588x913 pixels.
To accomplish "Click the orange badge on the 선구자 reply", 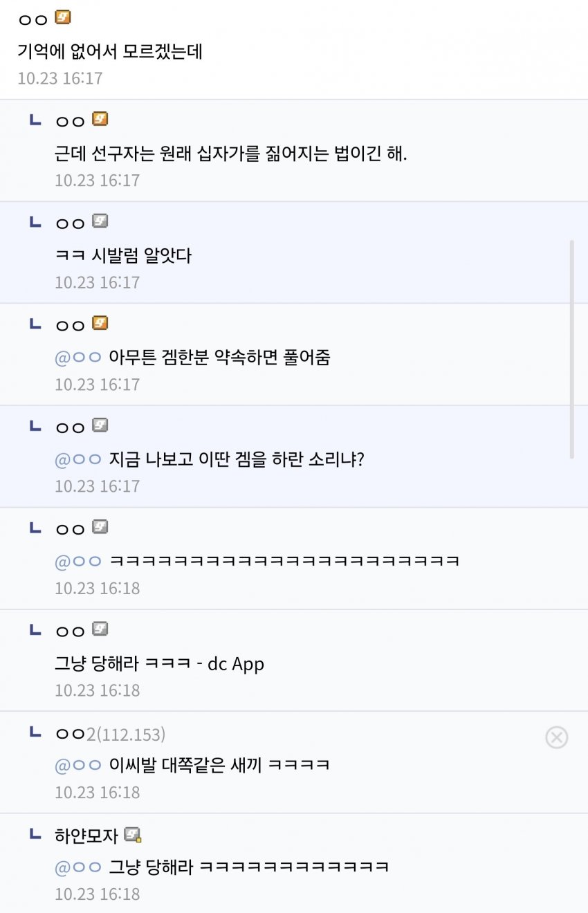I will [x=100, y=119].
